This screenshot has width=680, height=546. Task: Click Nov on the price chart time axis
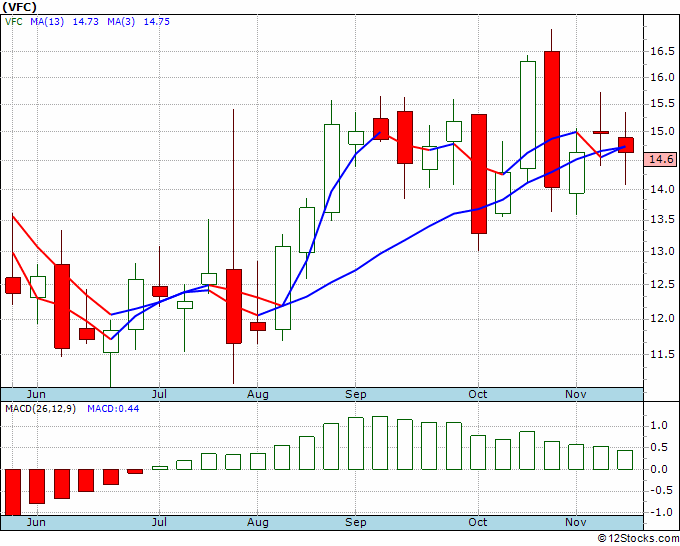click(576, 394)
